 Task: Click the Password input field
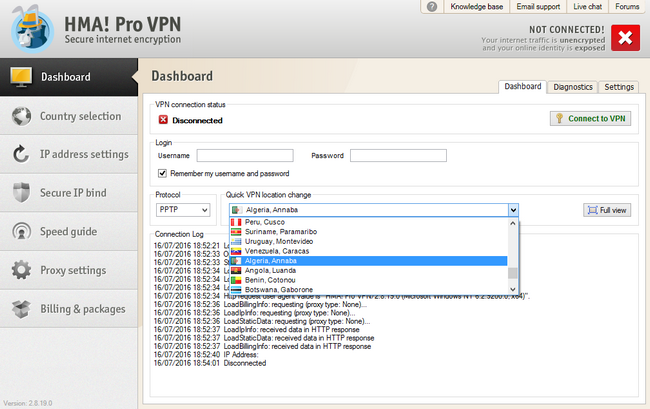pos(398,155)
